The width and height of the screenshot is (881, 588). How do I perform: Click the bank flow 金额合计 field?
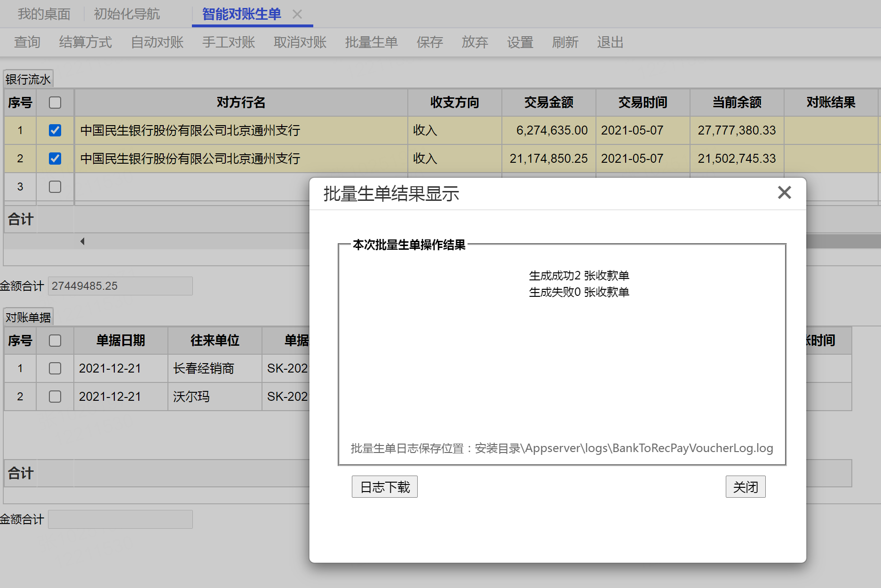point(120,286)
